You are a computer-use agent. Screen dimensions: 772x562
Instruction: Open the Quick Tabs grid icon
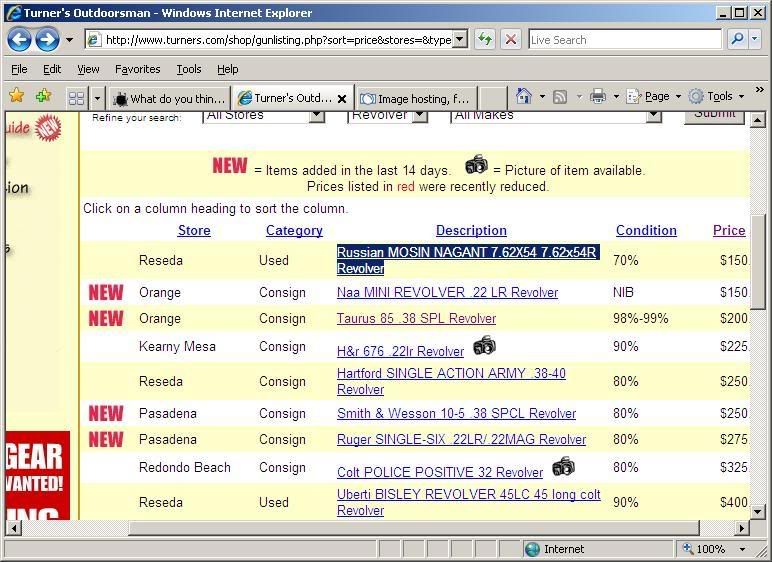76,98
